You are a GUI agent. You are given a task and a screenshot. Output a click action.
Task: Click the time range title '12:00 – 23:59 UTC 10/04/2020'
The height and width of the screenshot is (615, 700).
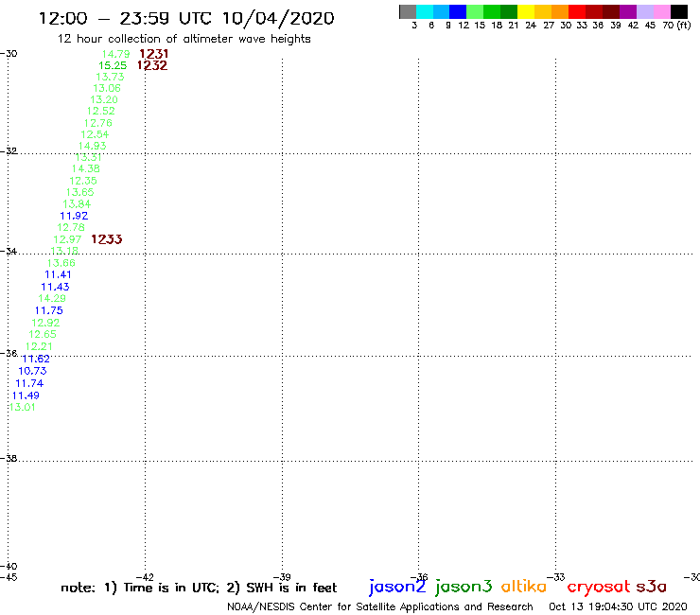[186, 19]
